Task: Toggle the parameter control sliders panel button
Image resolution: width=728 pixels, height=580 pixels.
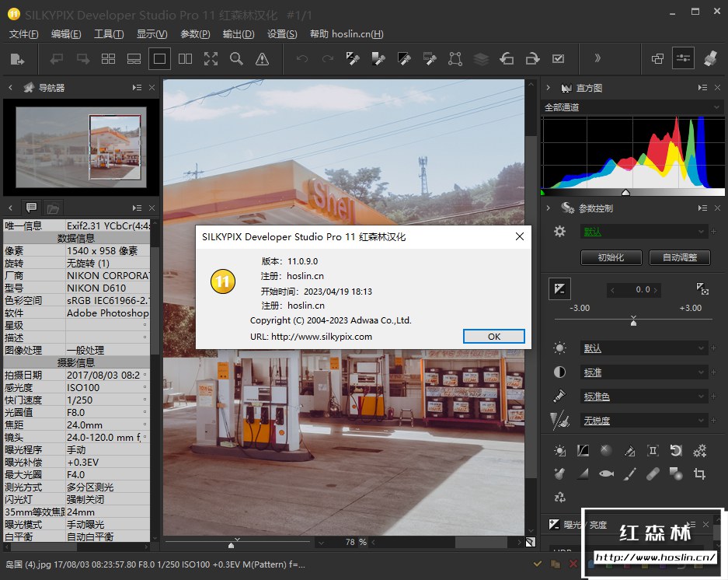Action: [684, 58]
